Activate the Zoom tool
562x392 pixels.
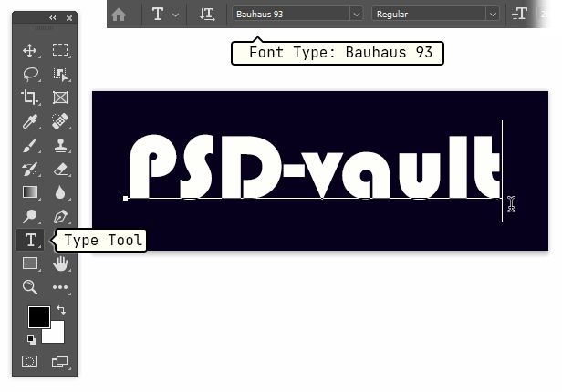[x=30, y=287]
